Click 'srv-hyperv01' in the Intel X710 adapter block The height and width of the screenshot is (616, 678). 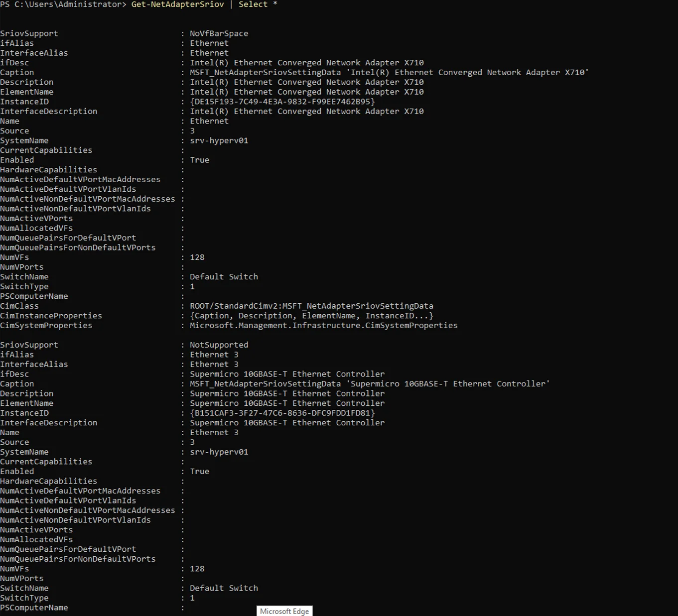coord(219,140)
